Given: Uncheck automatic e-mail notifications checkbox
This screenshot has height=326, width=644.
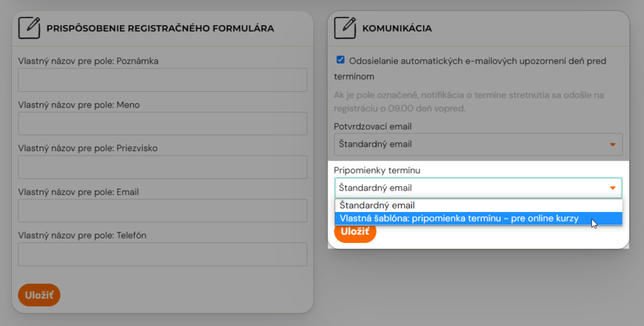Looking at the screenshot, I should [340, 60].
